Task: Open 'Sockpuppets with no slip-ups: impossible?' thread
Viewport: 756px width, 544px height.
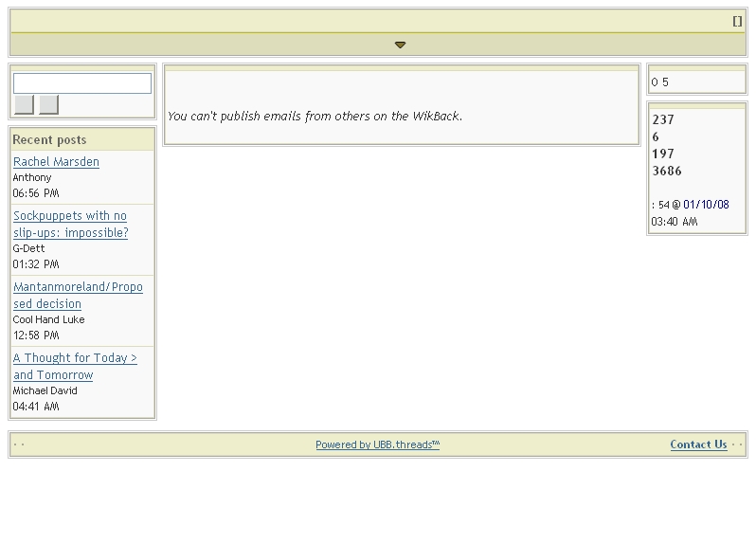Action: click(x=70, y=225)
